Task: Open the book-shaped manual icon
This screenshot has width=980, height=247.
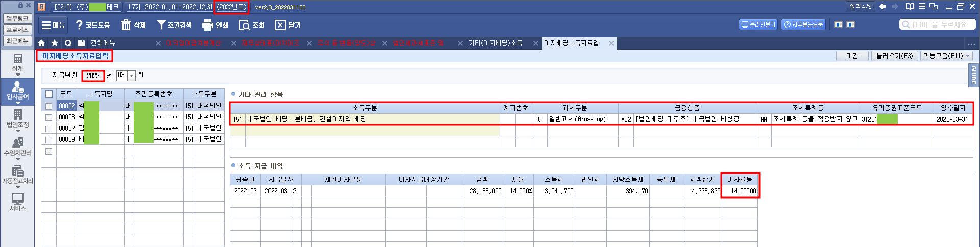Action: pyautogui.click(x=910, y=7)
